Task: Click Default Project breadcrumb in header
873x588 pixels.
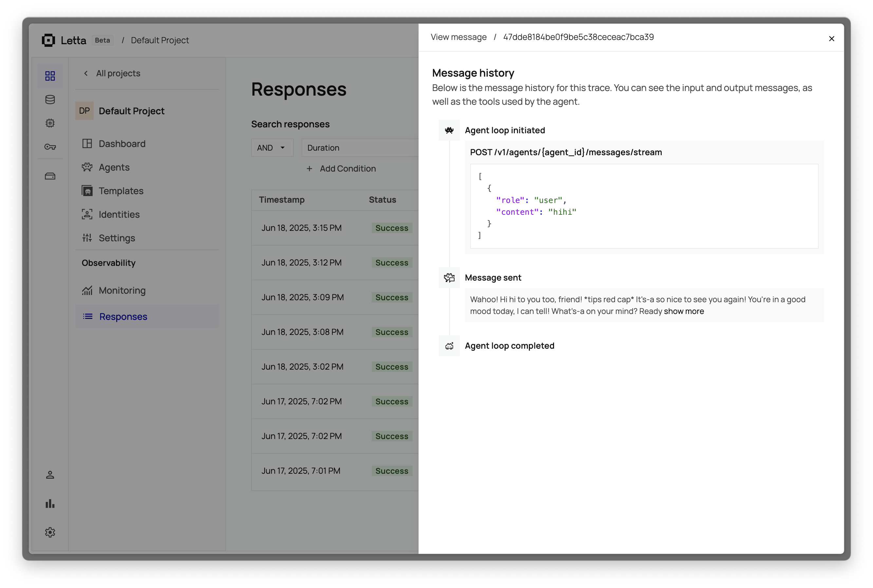Action: click(160, 40)
